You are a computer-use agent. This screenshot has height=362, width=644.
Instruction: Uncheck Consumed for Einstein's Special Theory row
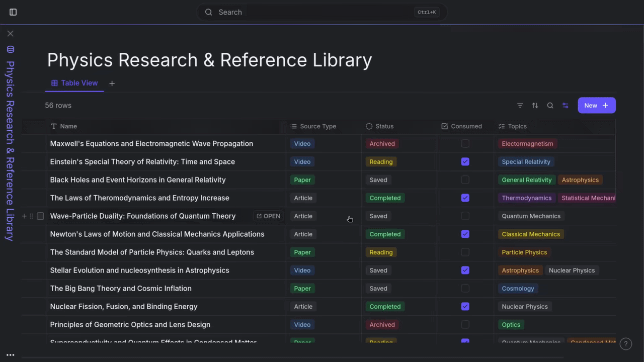465,162
